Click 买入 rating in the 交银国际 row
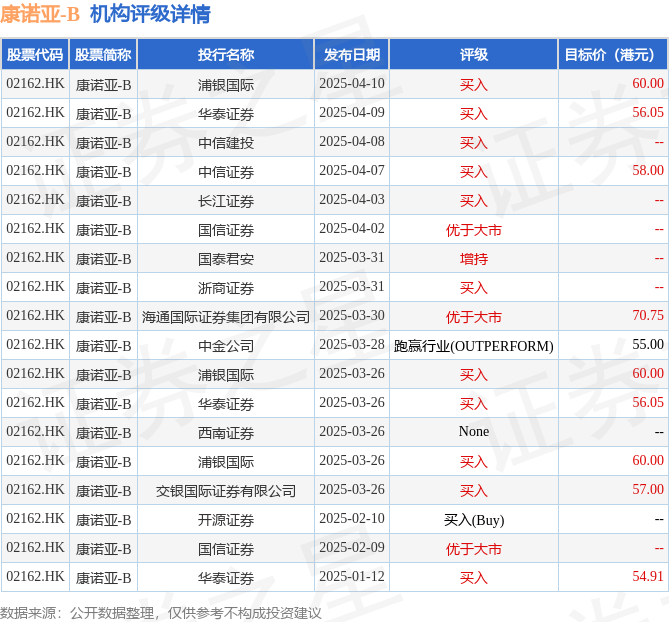The height and width of the screenshot is (622, 669). pyautogui.click(x=474, y=491)
